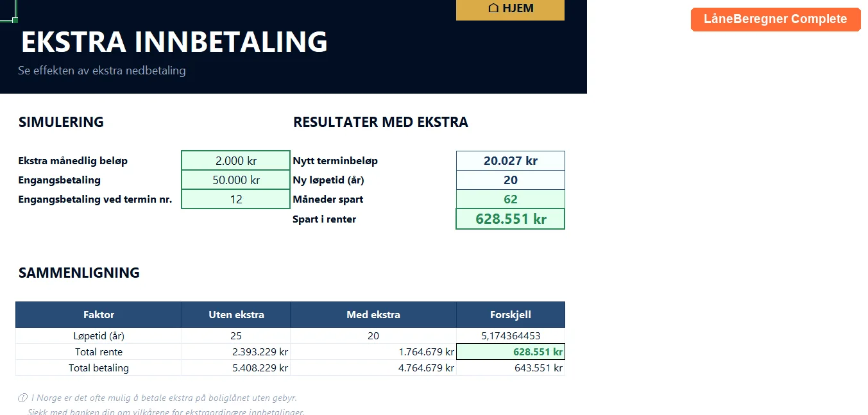
Task: Click the LåneBeregner Complete badge
Action: click(x=775, y=19)
